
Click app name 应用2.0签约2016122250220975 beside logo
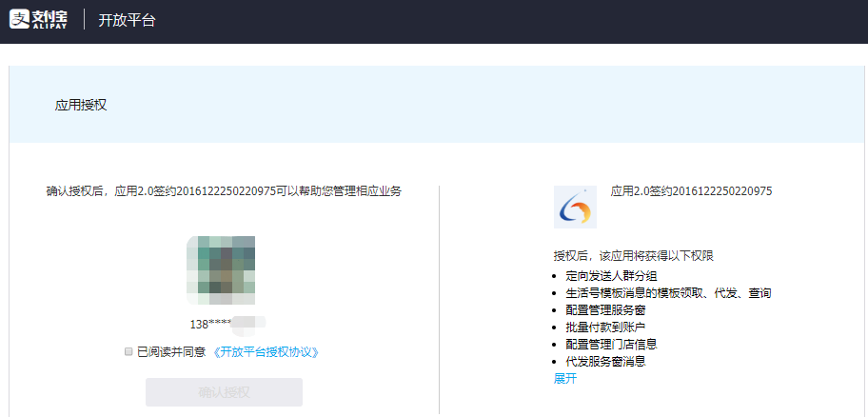tap(691, 191)
